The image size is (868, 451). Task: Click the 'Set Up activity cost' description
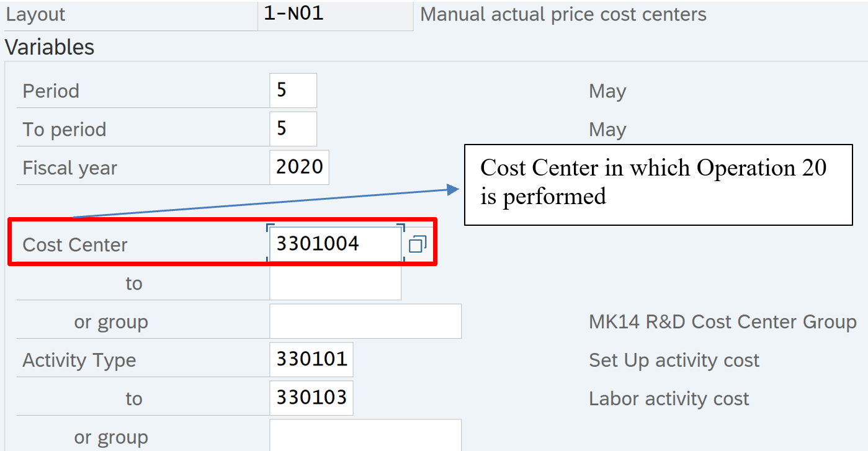[x=674, y=360]
